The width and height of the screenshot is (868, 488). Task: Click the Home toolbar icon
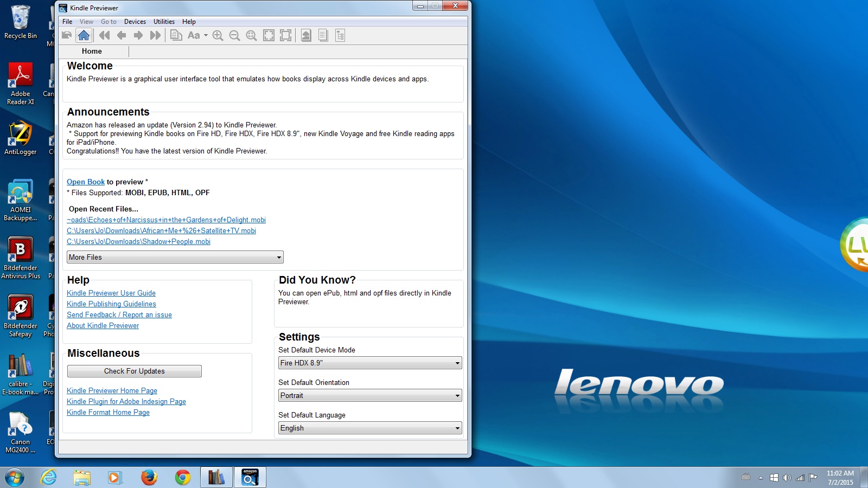click(x=84, y=36)
